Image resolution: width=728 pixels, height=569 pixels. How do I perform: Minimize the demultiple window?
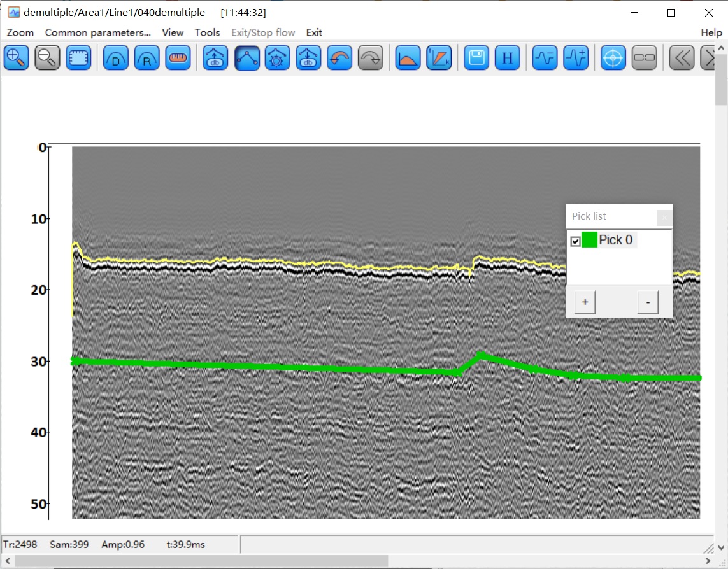point(634,13)
